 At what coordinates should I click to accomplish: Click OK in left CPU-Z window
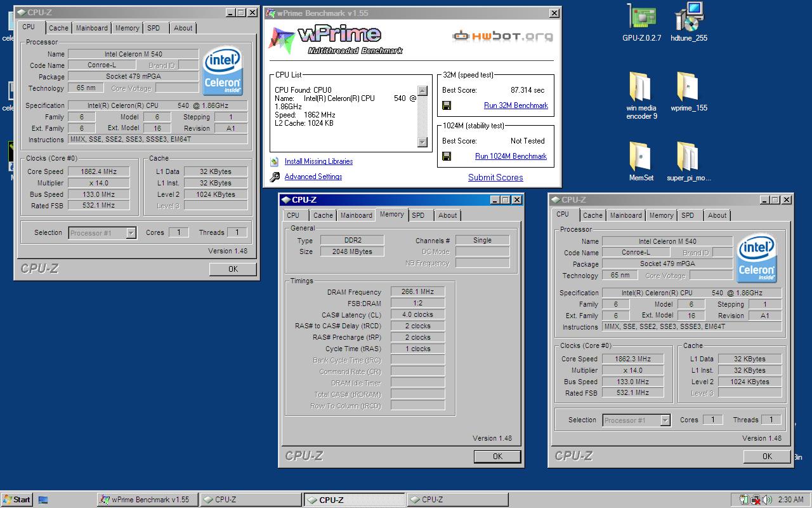click(233, 269)
